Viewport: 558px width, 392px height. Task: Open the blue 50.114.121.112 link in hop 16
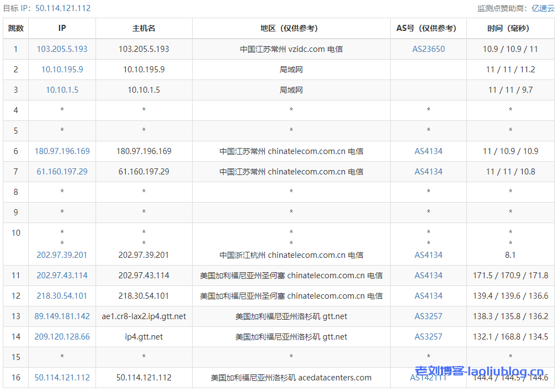pos(62,378)
